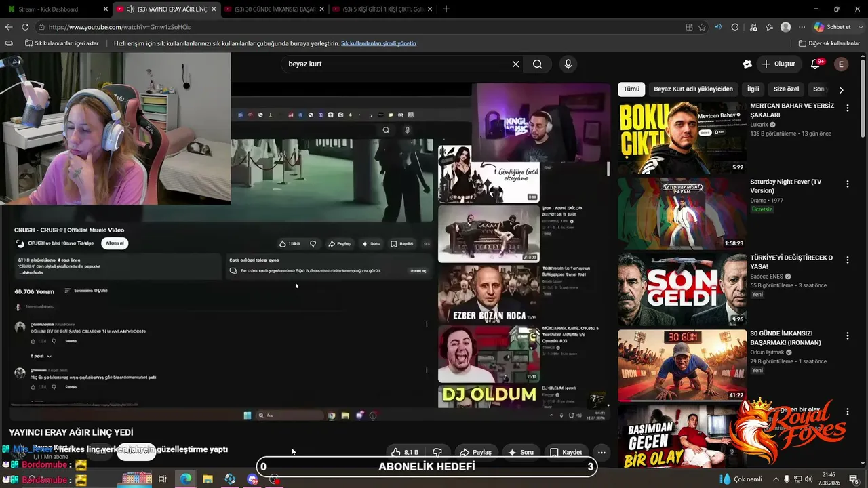The height and width of the screenshot is (488, 868).
Task: Open the Orkun Işıtmak channel name
Action: pos(767,352)
